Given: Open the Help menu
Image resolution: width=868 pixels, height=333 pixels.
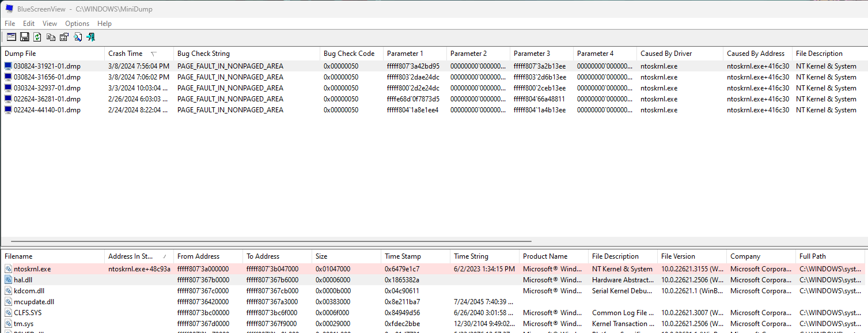Looking at the screenshot, I should (104, 24).
